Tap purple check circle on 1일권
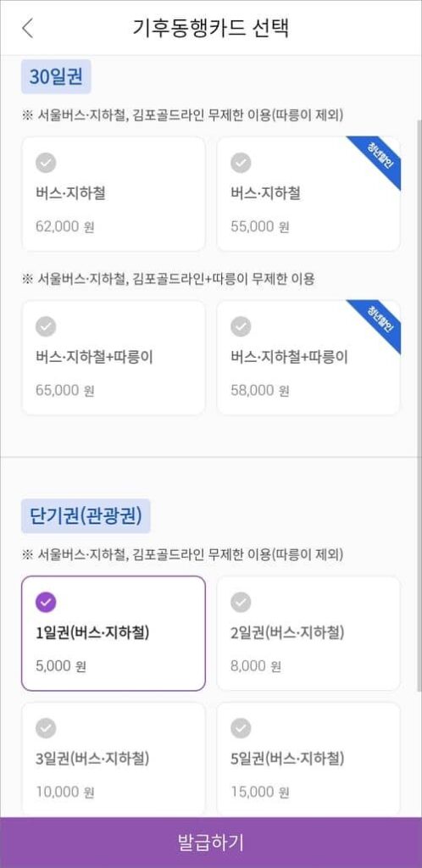Viewport: 422px width, 868px height. 46,603
